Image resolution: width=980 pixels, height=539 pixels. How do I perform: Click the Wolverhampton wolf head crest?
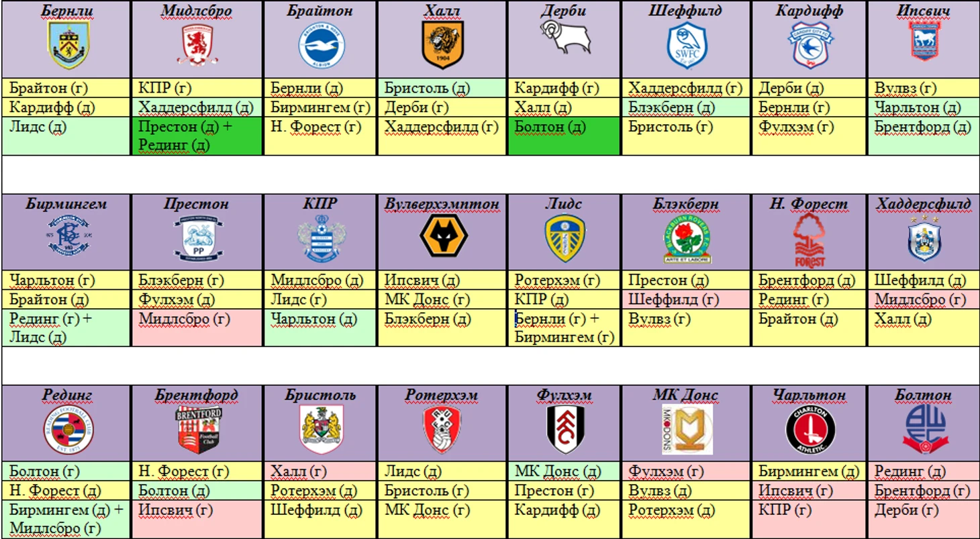[444, 236]
